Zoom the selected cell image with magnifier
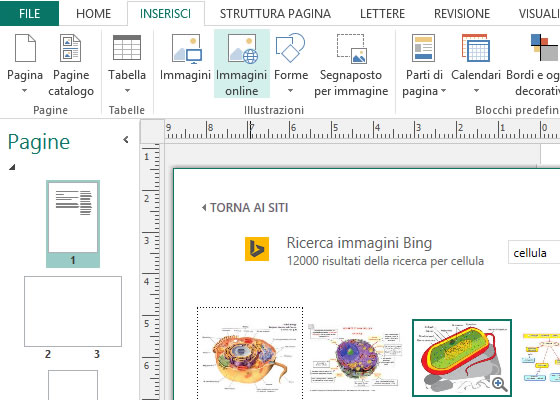560x400 pixels. click(x=500, y=384)
